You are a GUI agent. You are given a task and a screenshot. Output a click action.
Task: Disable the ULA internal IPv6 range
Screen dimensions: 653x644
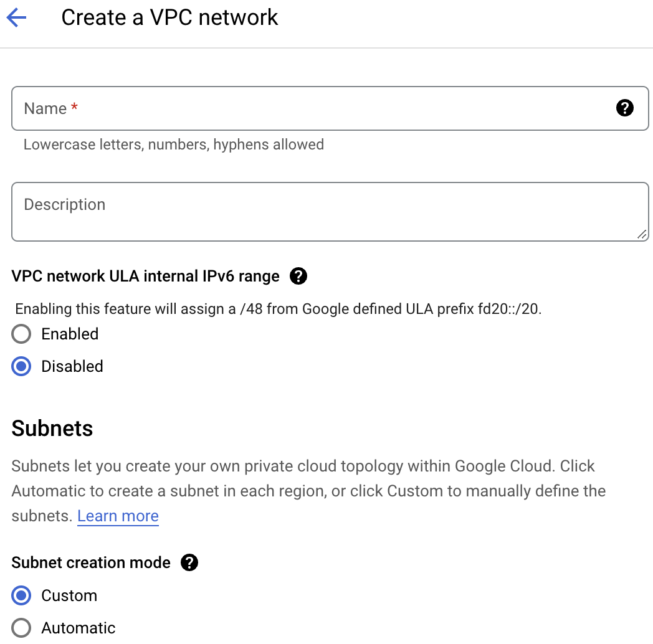click(21, 366)
